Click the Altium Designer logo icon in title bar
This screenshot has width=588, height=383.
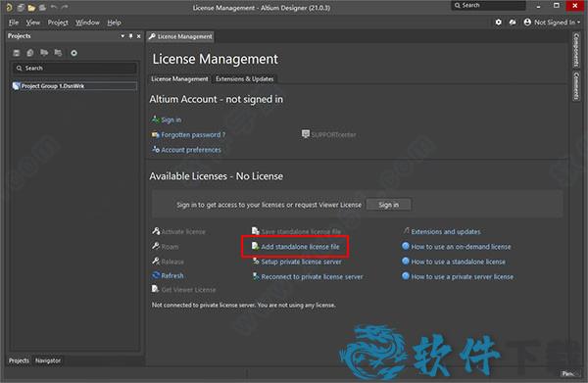click(x=10, y=7)
